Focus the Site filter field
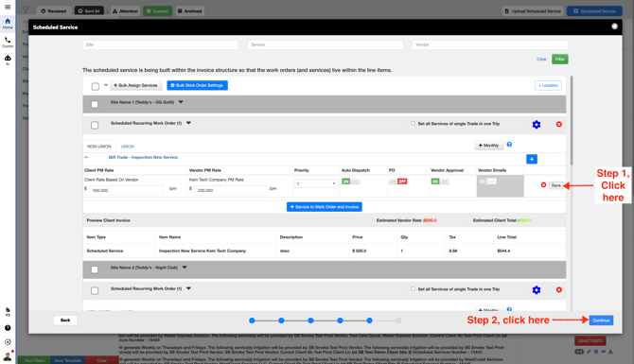The image size is (634, 364). tap(161, 44)
